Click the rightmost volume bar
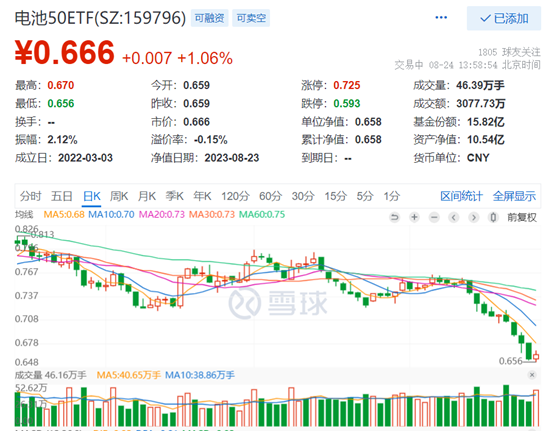Viewport: 554px width, 431px height. pos(536,408)
